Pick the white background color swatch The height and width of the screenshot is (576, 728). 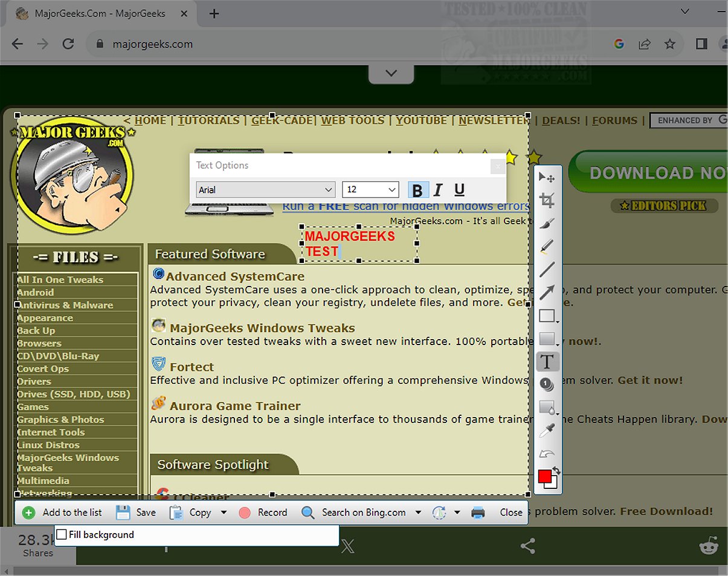click(x=553, y=484)
